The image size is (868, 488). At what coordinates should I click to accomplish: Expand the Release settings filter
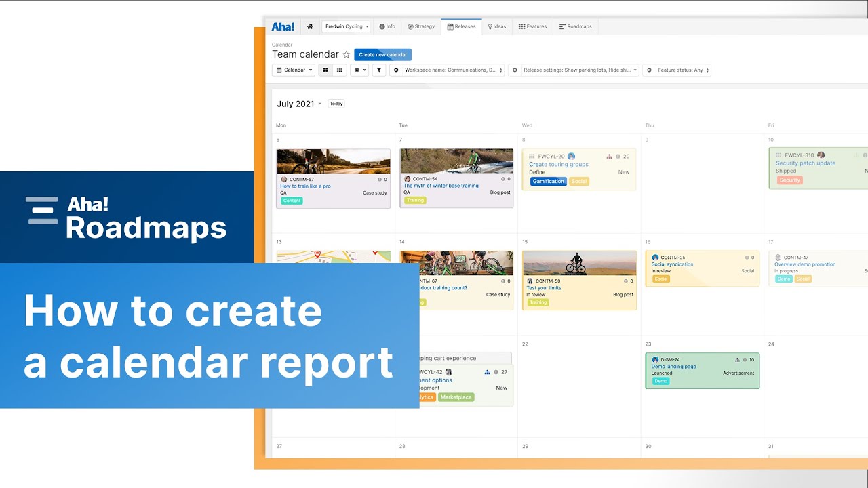point(580,70)
